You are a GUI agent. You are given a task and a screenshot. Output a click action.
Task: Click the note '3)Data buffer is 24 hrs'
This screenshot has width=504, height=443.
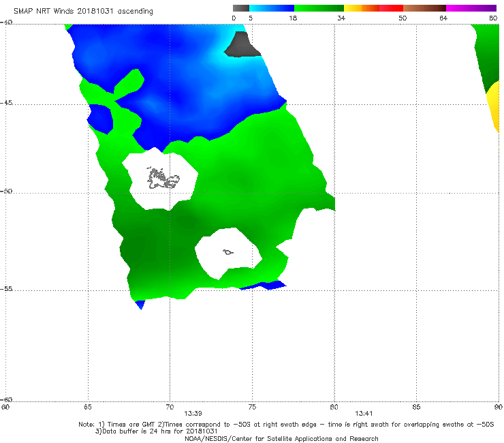tap(157, 431)
